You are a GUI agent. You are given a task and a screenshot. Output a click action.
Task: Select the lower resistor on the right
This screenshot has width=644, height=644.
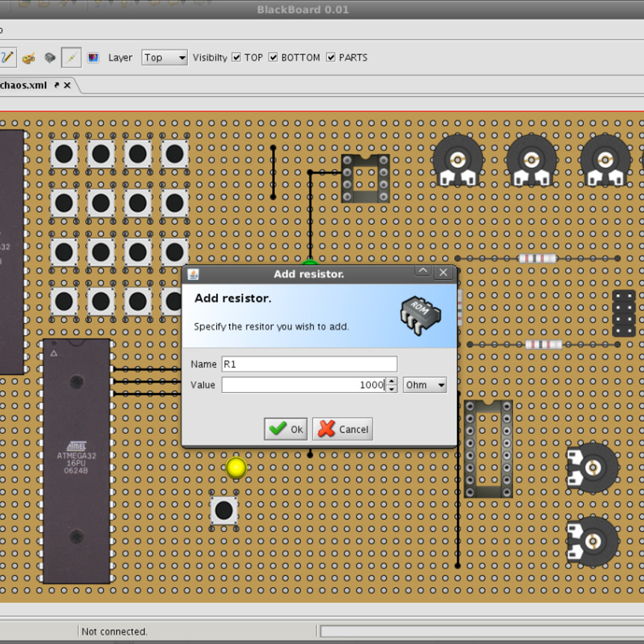click(543, 344)
